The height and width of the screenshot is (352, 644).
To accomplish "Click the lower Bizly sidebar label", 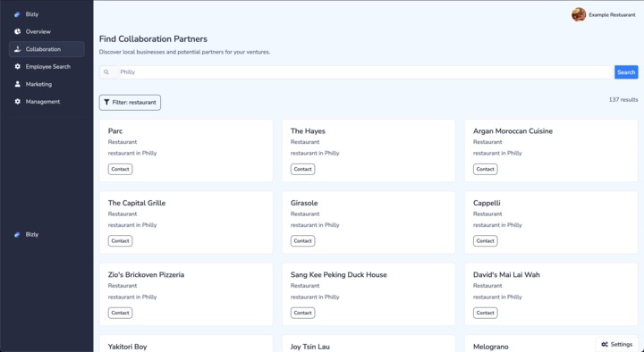I will click(x=32, y=235).
